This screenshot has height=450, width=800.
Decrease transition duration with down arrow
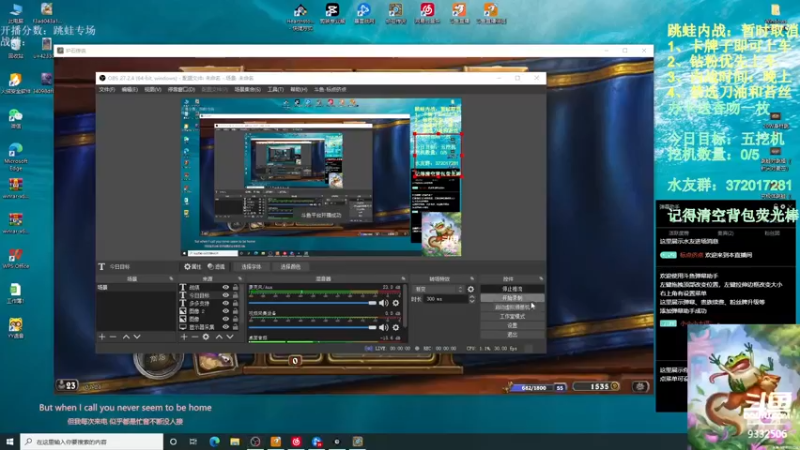[x=472, y=302]
